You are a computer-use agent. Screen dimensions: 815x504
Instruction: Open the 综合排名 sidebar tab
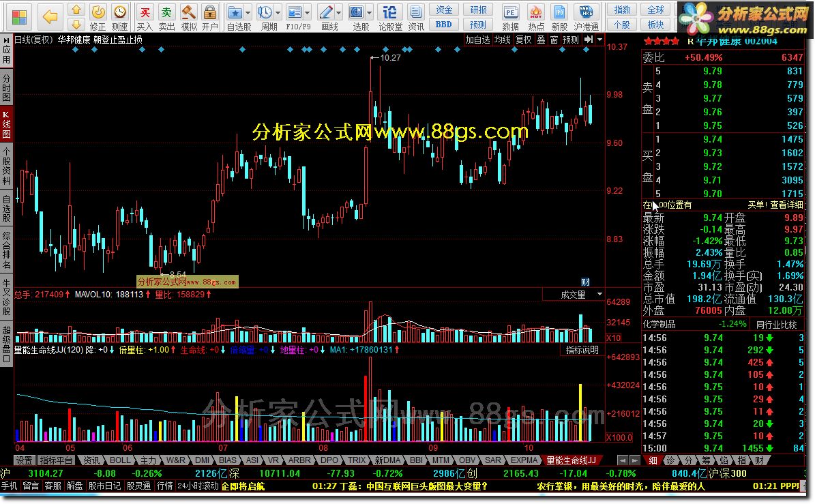(x=6, y=250)
